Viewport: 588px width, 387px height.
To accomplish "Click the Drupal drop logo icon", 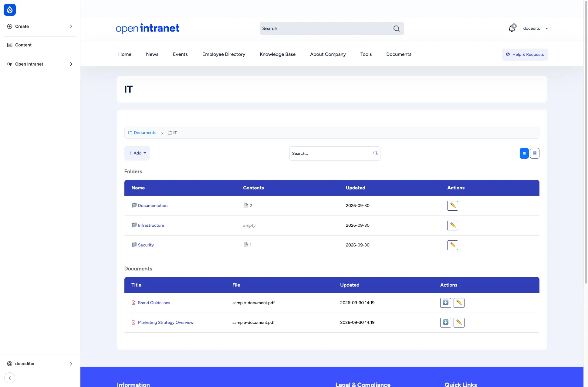I will click(x=10, y=10).
